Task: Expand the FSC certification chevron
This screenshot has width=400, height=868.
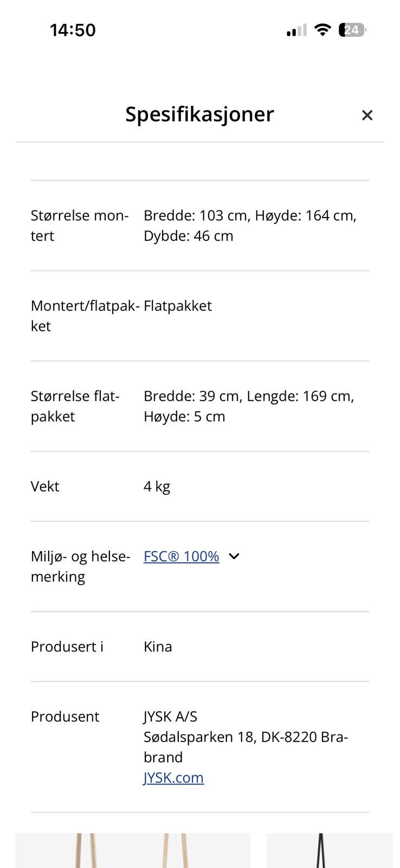Action: point(234,556)
